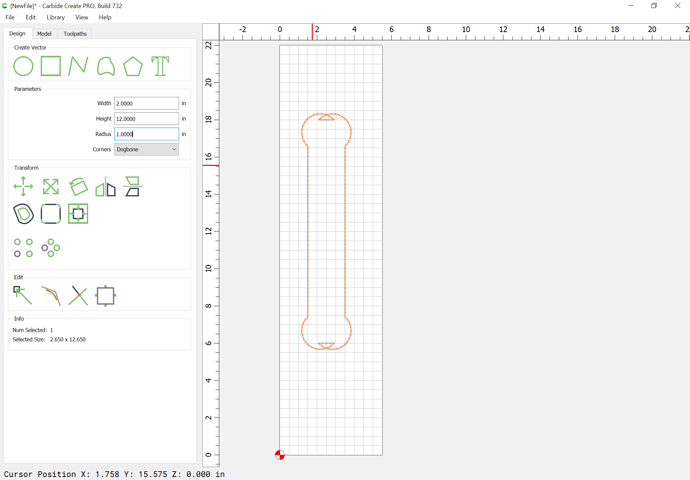
Task: Open the Help menu
Action: 105,17
